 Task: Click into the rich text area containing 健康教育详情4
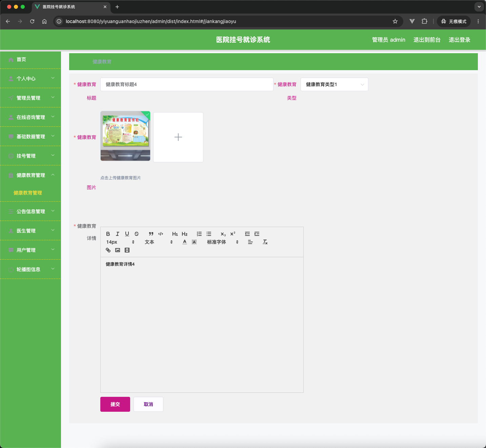pos(202,325)
